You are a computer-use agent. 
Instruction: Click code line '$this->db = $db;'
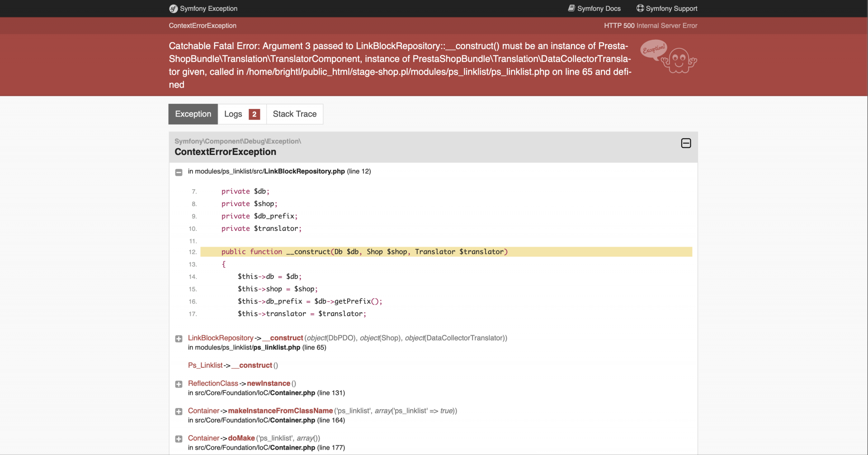click(270, 277)
